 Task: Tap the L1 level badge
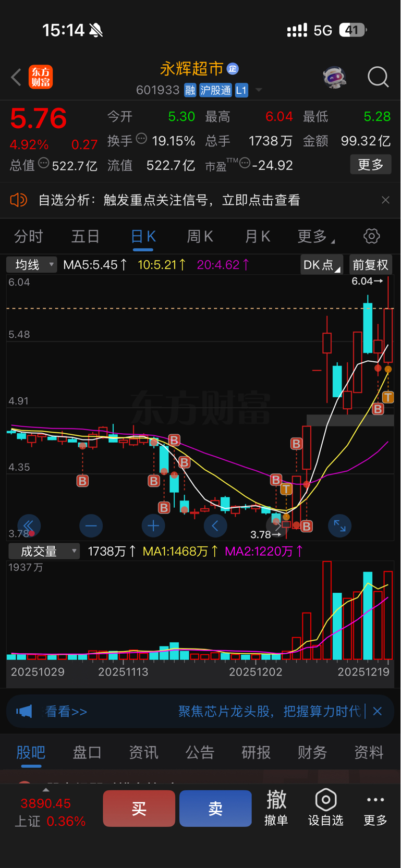coord(241,90)
